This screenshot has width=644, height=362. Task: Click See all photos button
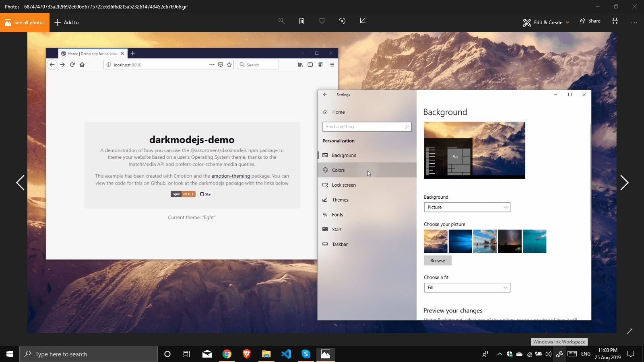25,23
